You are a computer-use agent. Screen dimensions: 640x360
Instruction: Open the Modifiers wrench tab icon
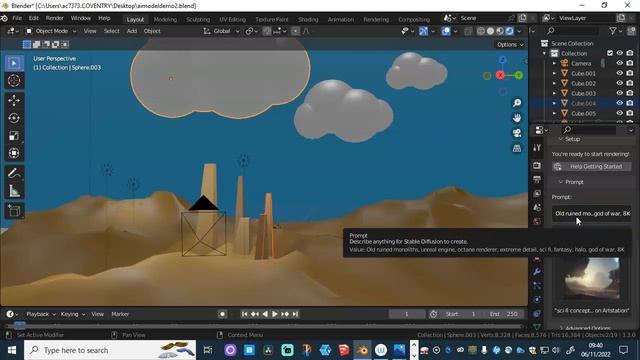[x=537, y=272]
